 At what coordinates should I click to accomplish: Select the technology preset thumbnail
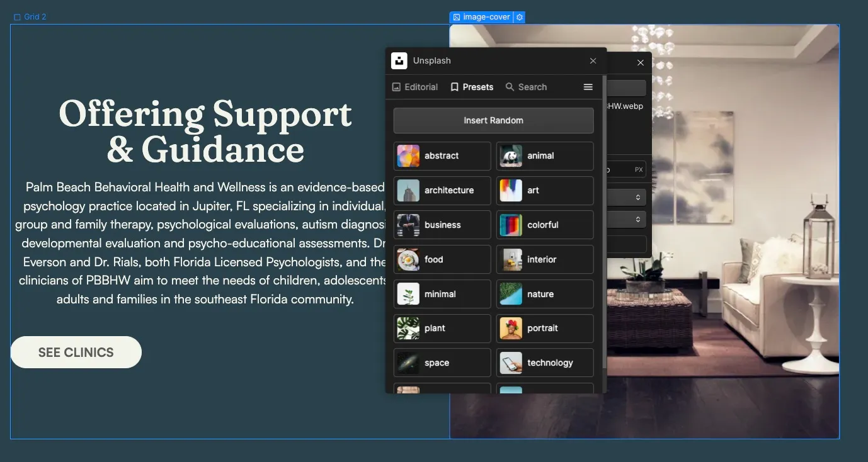510,363
